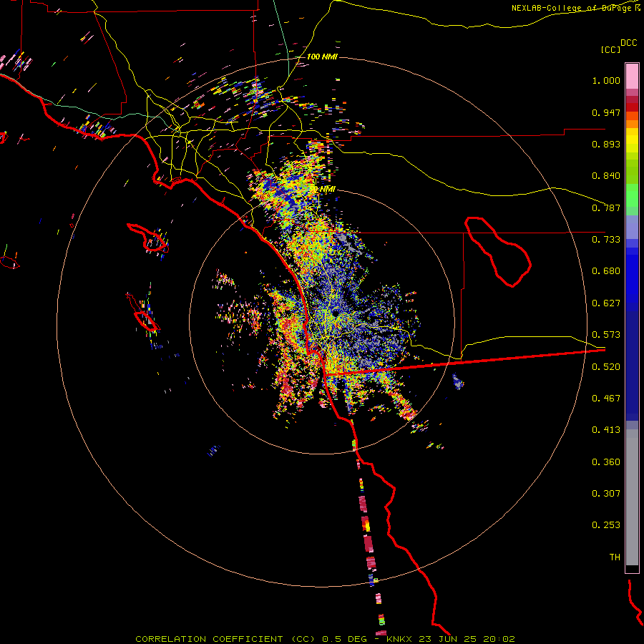Viewport: 644px width, 644px height.
Task: Click the pink segment at the top of the color bar
Action: click(632, 77)
